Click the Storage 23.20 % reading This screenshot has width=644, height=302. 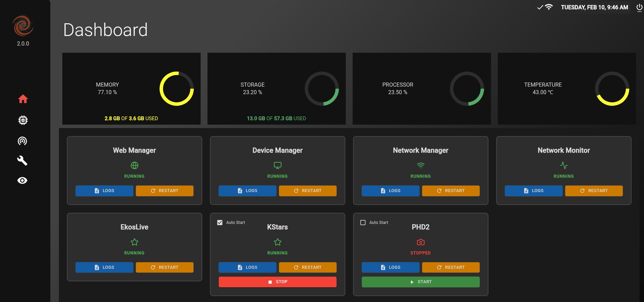click(253, 92)
